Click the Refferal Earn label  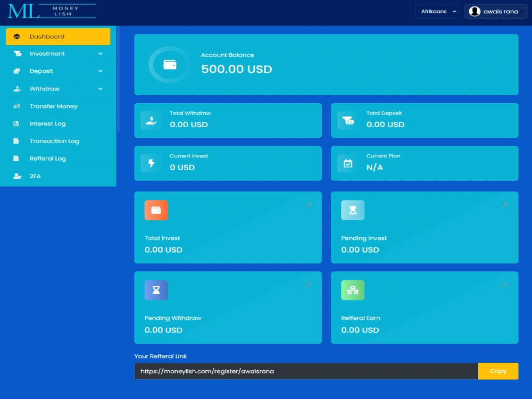point(360,318)
